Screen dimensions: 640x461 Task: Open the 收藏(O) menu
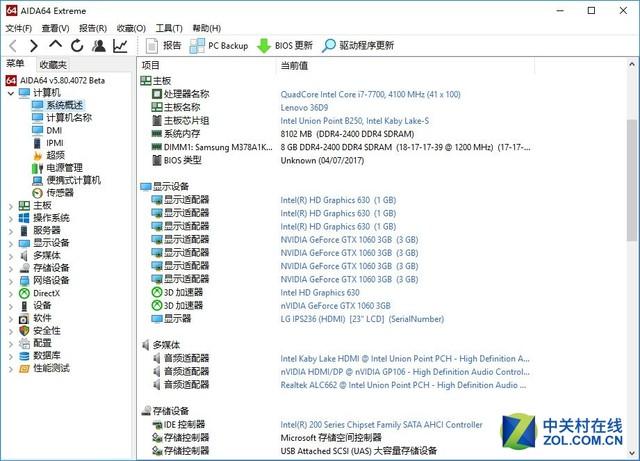(131, 28)
